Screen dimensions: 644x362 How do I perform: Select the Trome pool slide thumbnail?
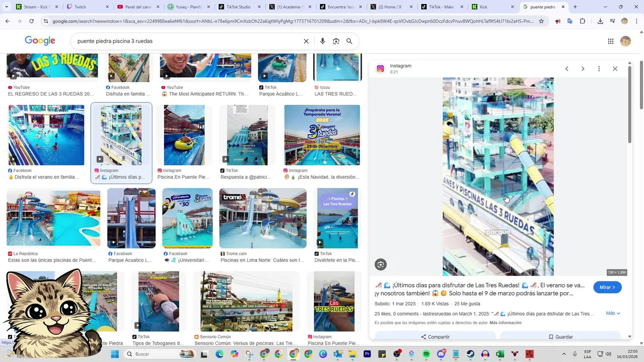[263, 218]
